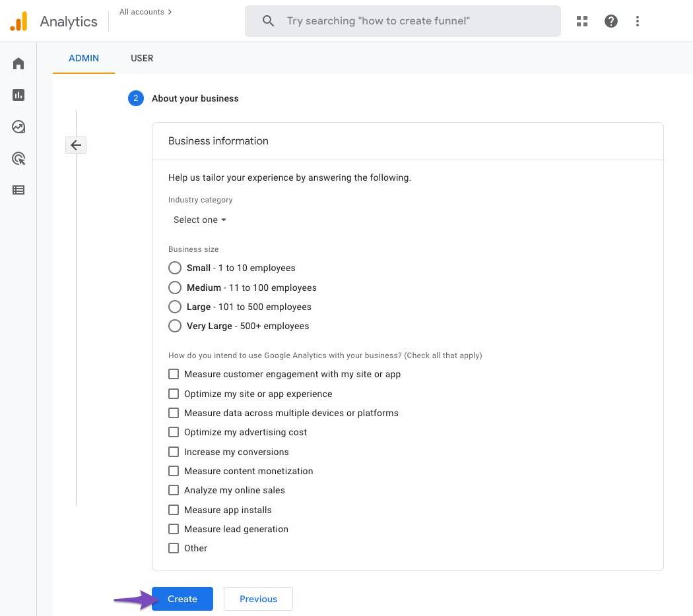The width and height of the screenshot is (693, 616).
Task: Open the Advertising icon in sidebar
Action: 18,158
